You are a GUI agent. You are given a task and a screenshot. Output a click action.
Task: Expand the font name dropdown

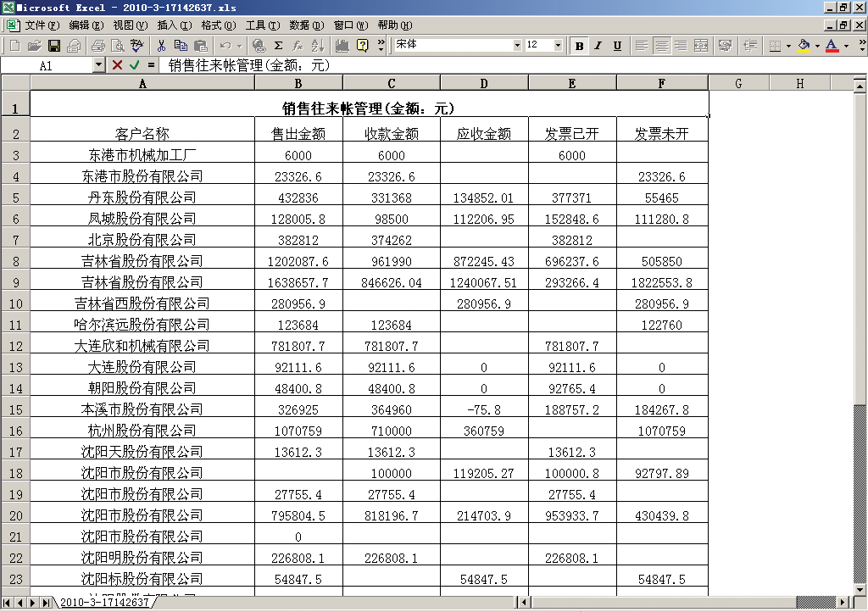click(515, 45)
